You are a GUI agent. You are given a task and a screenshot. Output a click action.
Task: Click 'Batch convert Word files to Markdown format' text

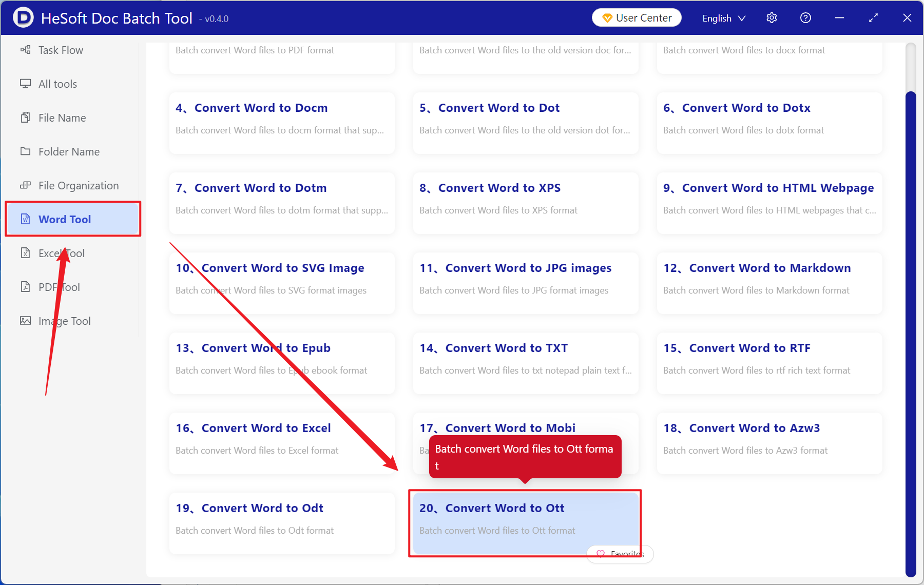pos(756,290)
